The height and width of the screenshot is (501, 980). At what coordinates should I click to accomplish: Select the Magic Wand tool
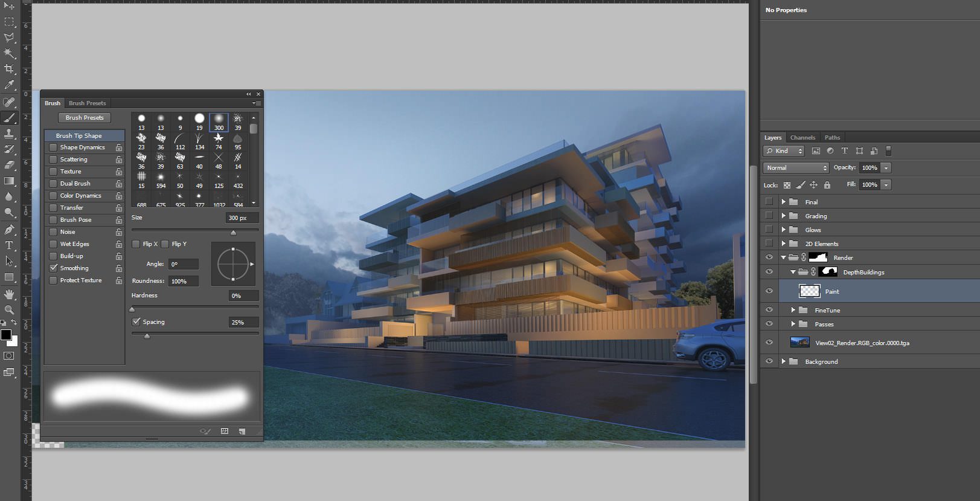pyautogui.click(x=9, y=53)
